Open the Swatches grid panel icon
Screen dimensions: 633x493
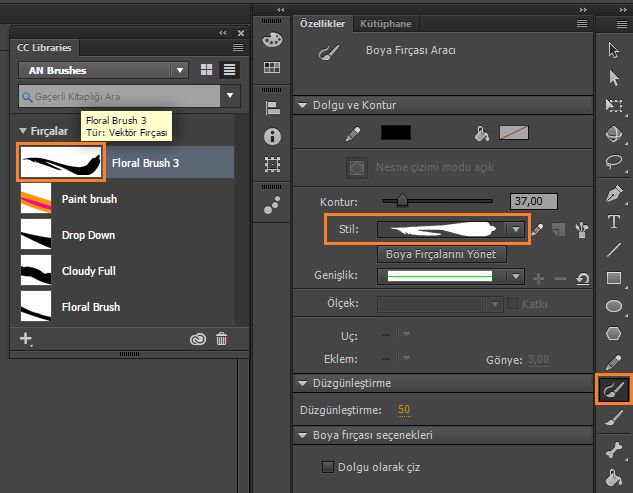[x=272, y=67]
